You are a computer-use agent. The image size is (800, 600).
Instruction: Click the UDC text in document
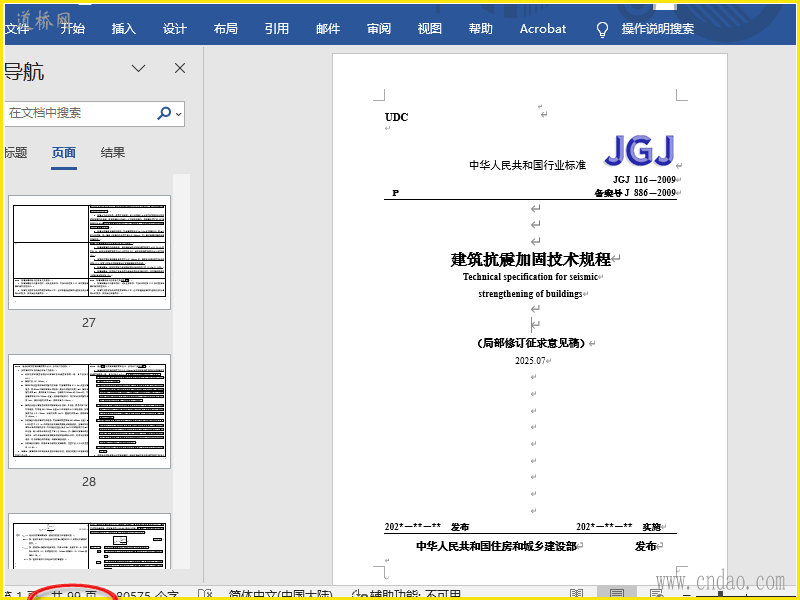396,117
